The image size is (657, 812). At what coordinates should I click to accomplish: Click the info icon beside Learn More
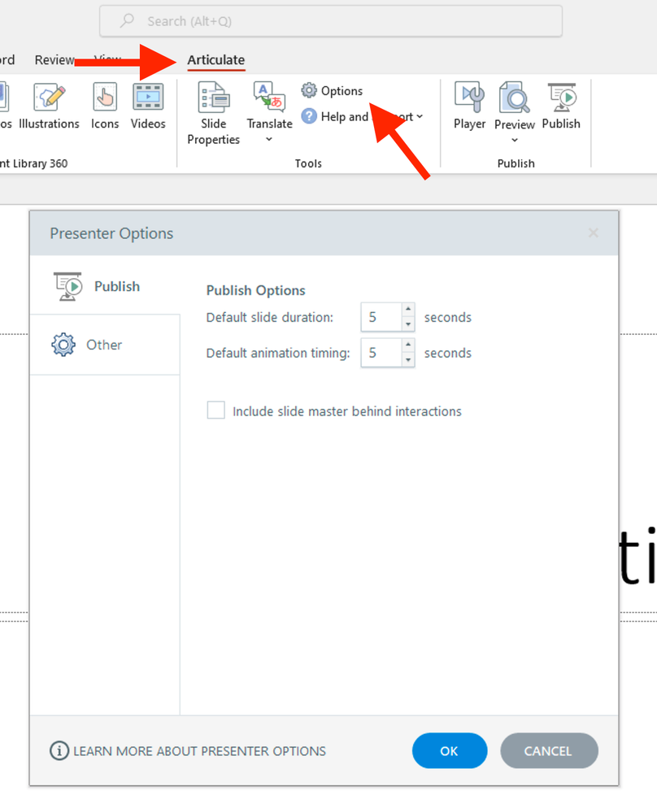pyautogui.click(x=59, y=750)
